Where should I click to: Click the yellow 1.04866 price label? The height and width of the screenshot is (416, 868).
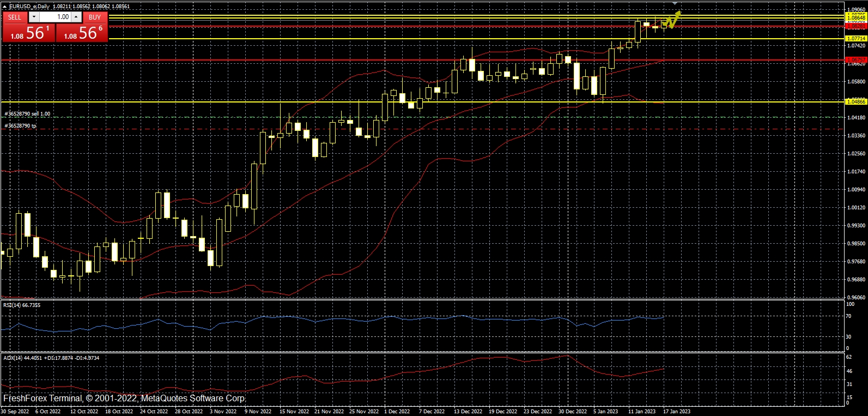point(855,101)
